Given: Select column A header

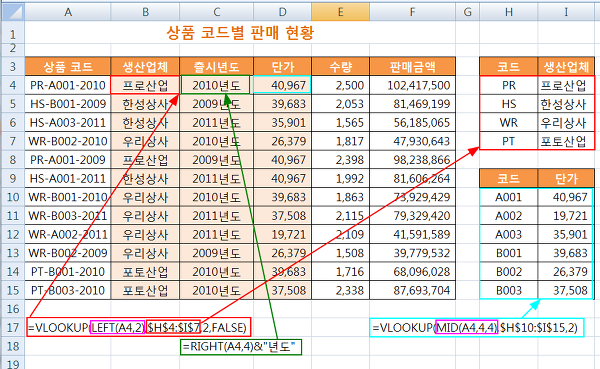Looking at the screenshot, I should [68, 12].
